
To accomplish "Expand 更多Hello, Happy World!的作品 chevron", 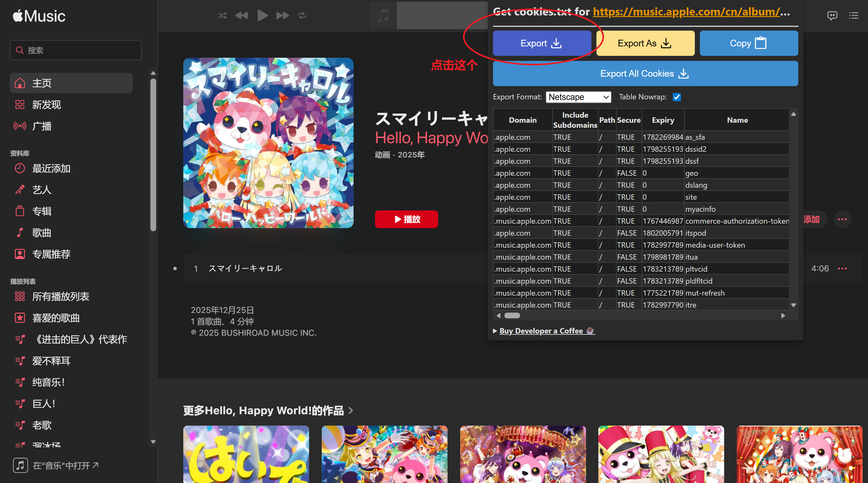I will [351, 410].
